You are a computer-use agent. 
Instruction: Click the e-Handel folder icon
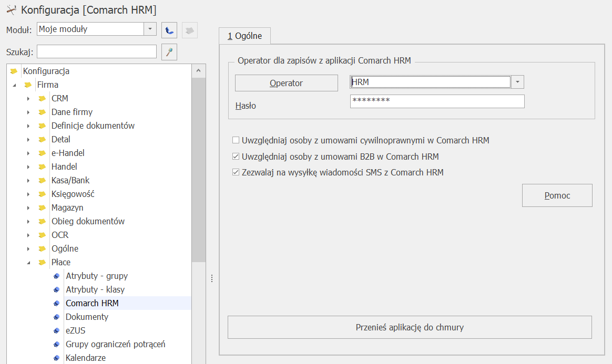click(42, 153)
